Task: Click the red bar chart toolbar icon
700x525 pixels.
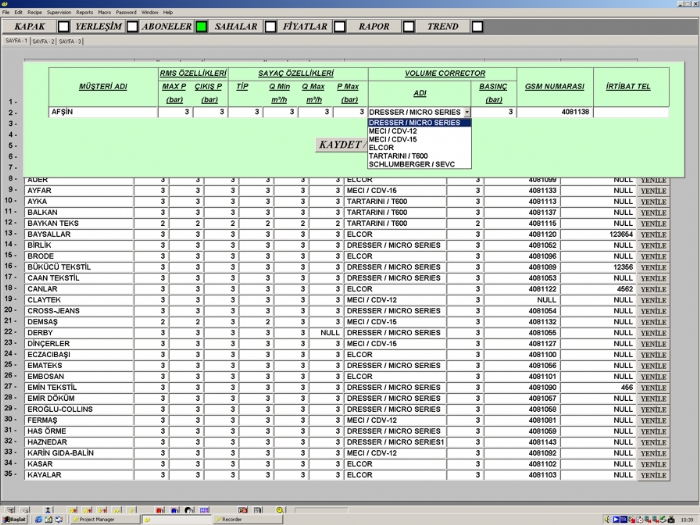Action: click(160, 510)
